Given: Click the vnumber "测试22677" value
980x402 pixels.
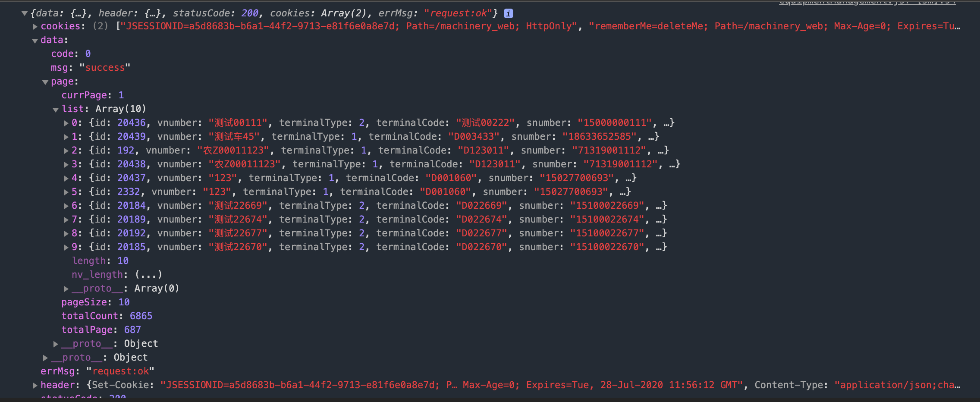Looking at the screenshot, I should click(x=238, y=233).
